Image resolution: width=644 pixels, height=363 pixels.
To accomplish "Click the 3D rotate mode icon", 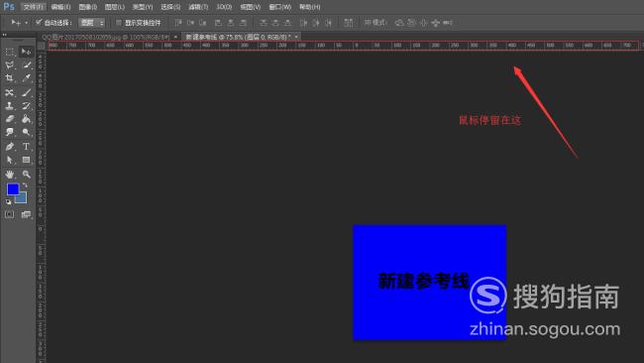I will point(399,23).
